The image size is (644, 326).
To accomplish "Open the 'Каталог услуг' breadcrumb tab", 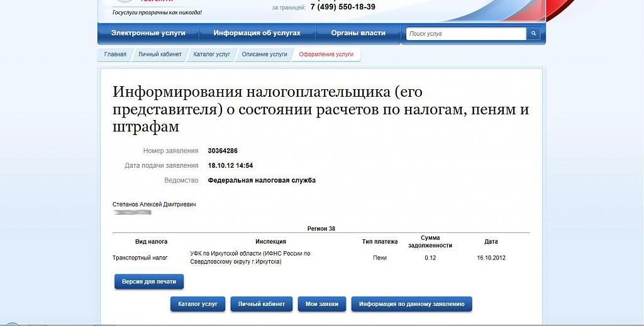I will 212,55.
